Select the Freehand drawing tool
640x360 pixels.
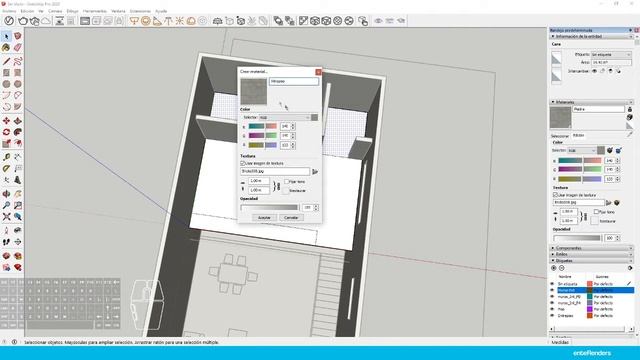click(x=18, y=61)
